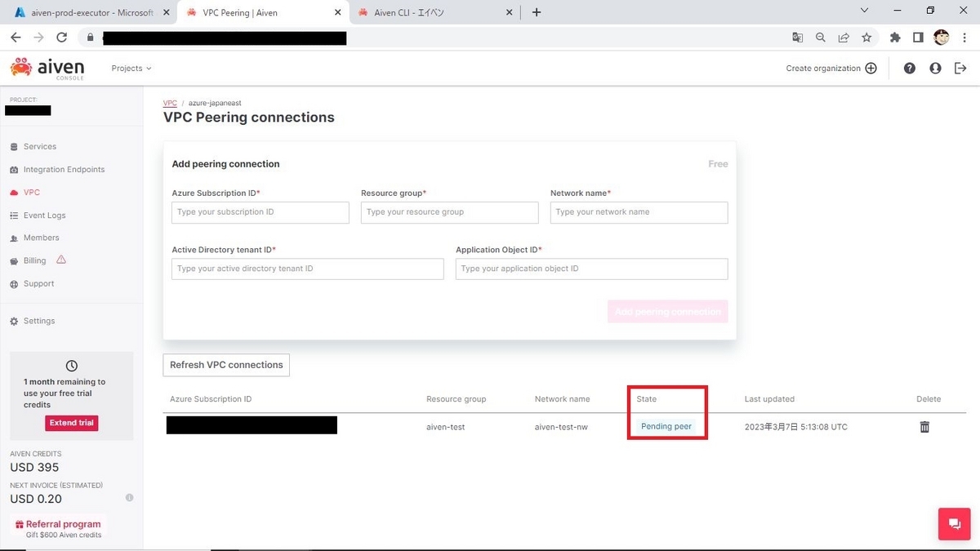Image resolution: width=980 pixels, height=551 pixels.
Task: Open the chat support bubble
Action: (x=954, y=523)
